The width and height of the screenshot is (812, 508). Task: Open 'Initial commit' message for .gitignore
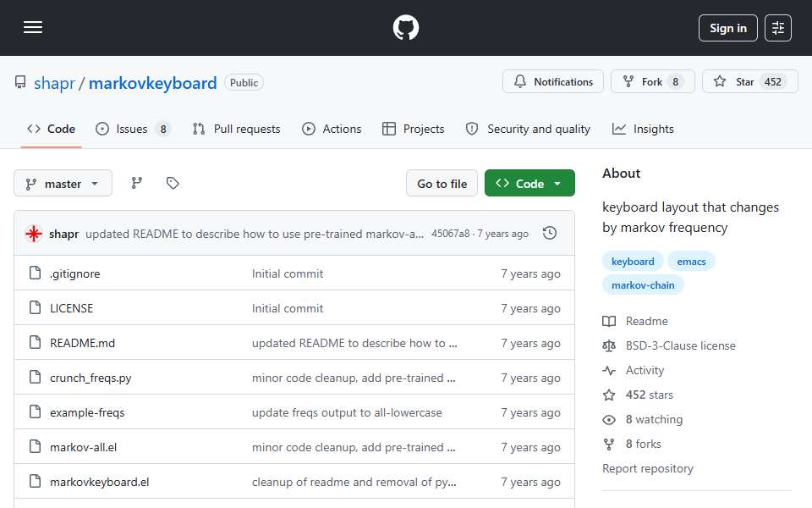[x=288, y=273]
